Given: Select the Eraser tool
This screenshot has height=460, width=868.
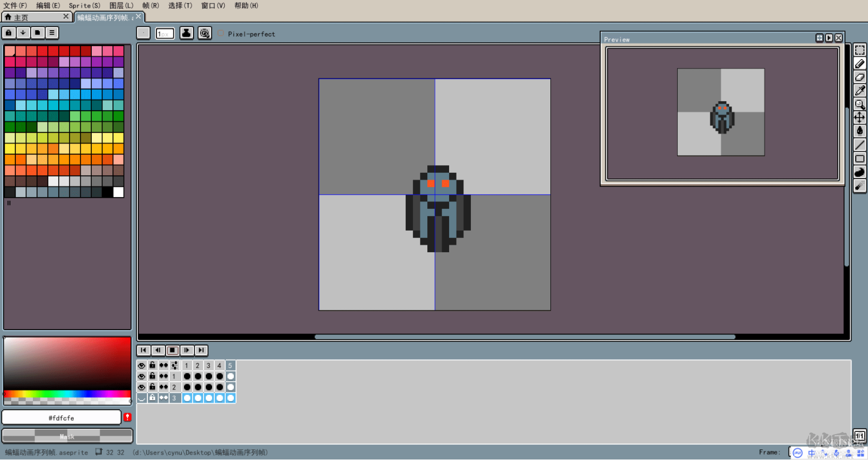Looking at the screenshot, I should [x=860, y=77].
